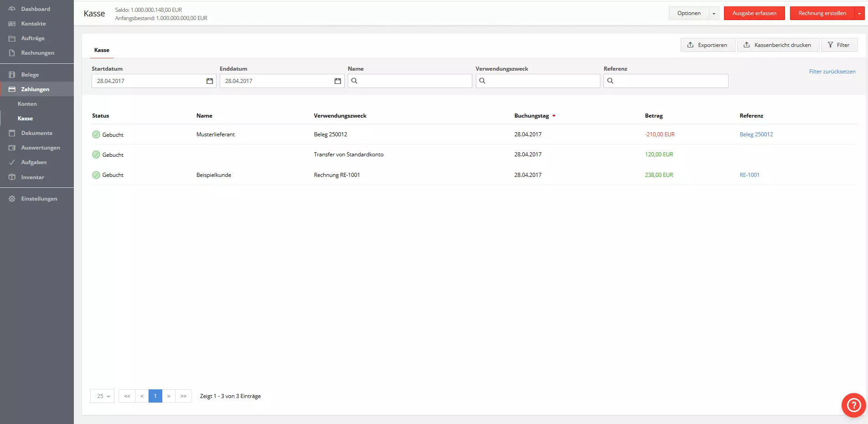Image resolution: width=868 pixels, height=424 pixels.
Task: Open the 25 entries-per-page dropdown
Action: click(x=103, y=396)
